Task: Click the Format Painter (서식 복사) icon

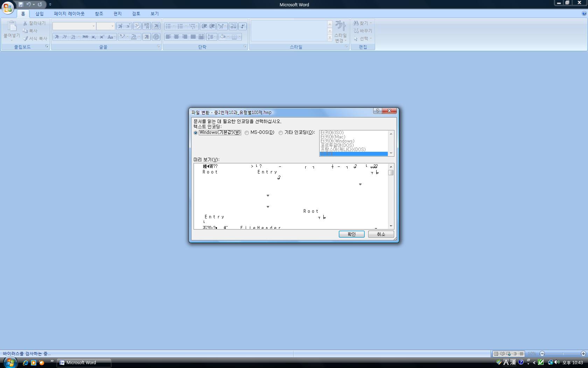Action: (25, 39)
